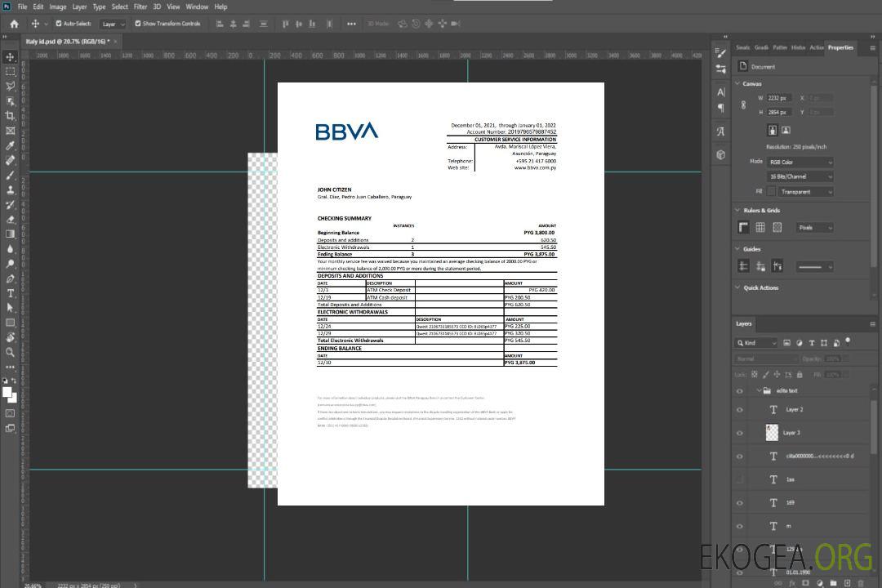Click the landscape orientation button
Viewport: 882px width, 588px height.
pyautogui.click(x=786, y=130)
